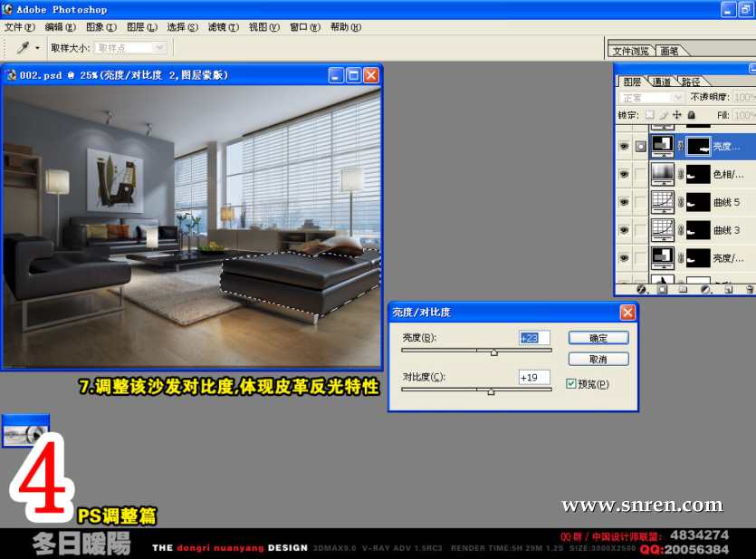Open the 取样大小 sample size dropdown
This screenshot has width=756, height=559.
pos(131,47)
